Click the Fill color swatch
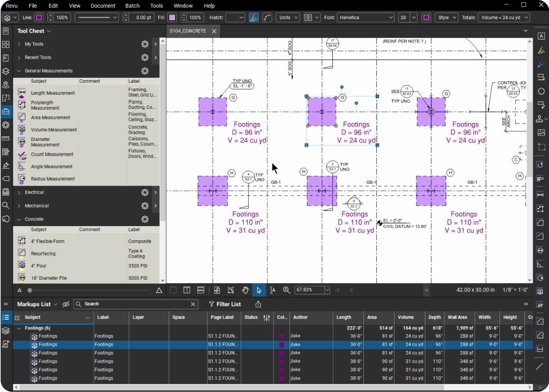Viewport: 549px width, 392px height. [x=172, y=17]
